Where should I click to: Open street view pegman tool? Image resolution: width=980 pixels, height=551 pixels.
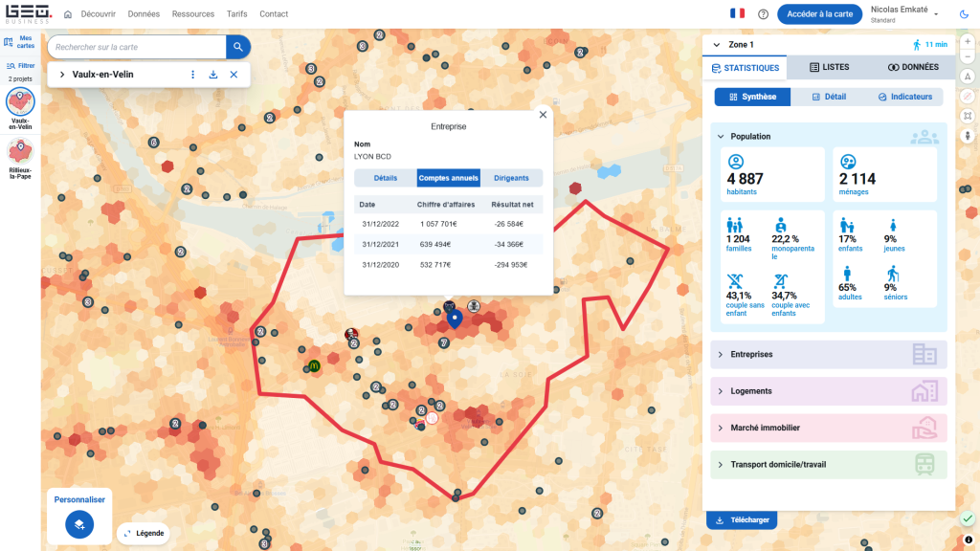[968, 135]
